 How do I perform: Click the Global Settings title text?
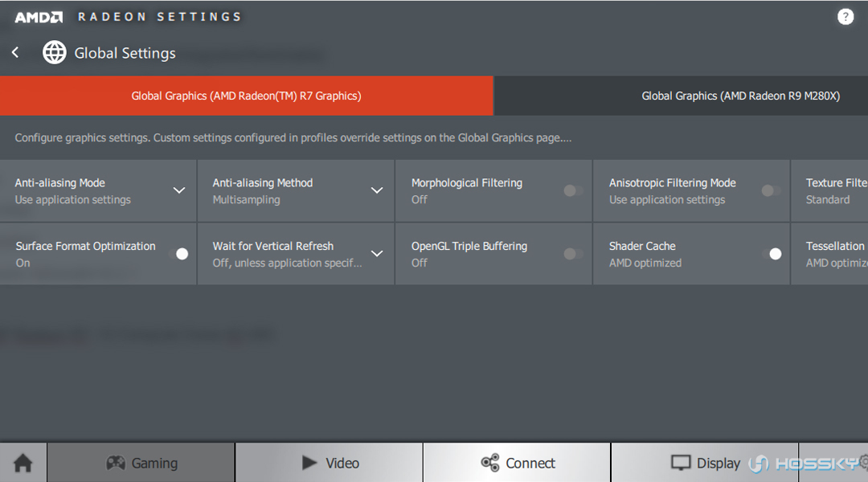(x=125, y=53)
